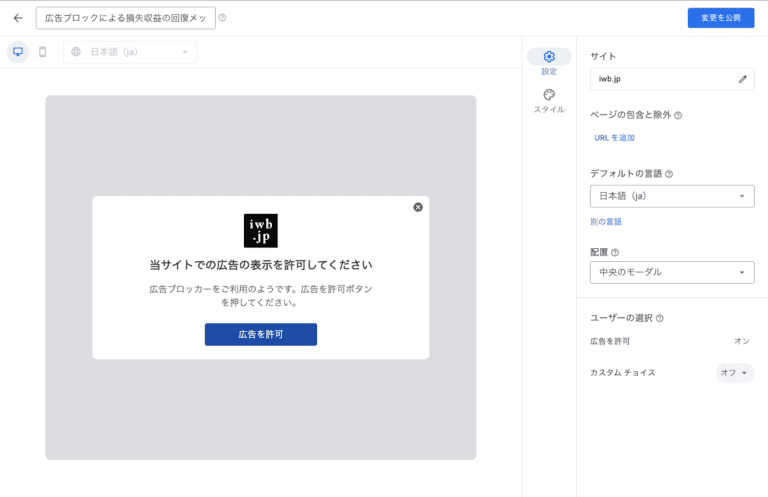Open the カスタム チョイス オフ dropdown

point(735,373)
